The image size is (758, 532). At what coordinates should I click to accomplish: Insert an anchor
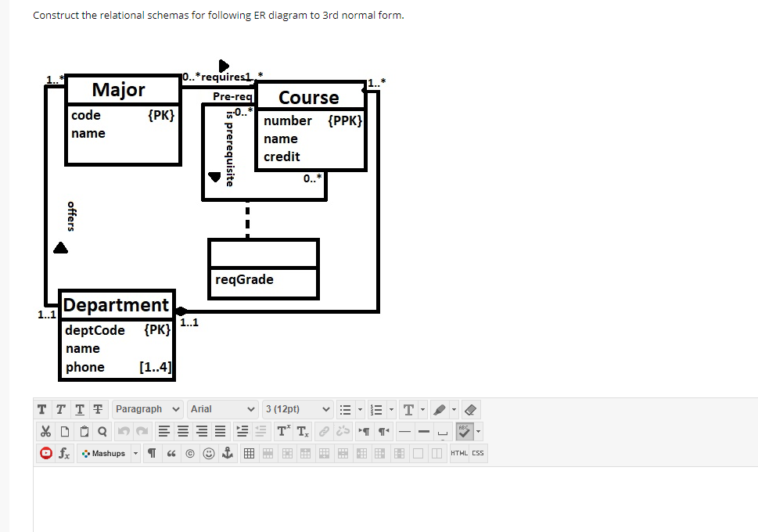[x=227, y=453]
